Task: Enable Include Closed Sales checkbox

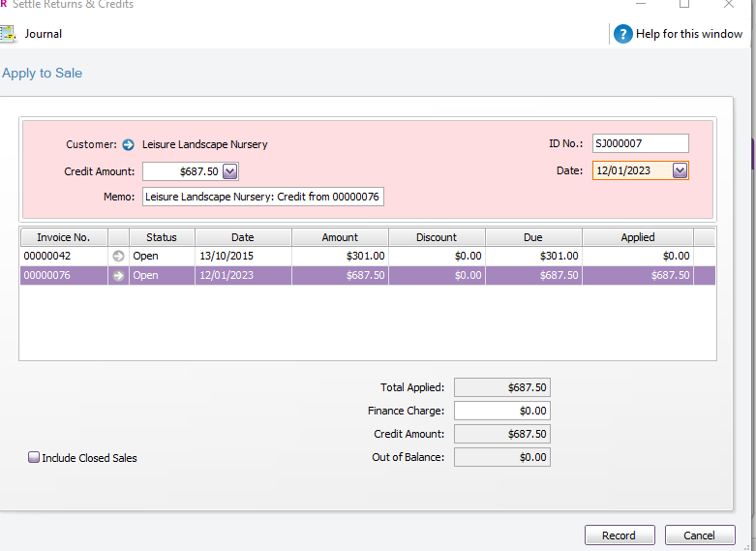Action: coord(34,457)
